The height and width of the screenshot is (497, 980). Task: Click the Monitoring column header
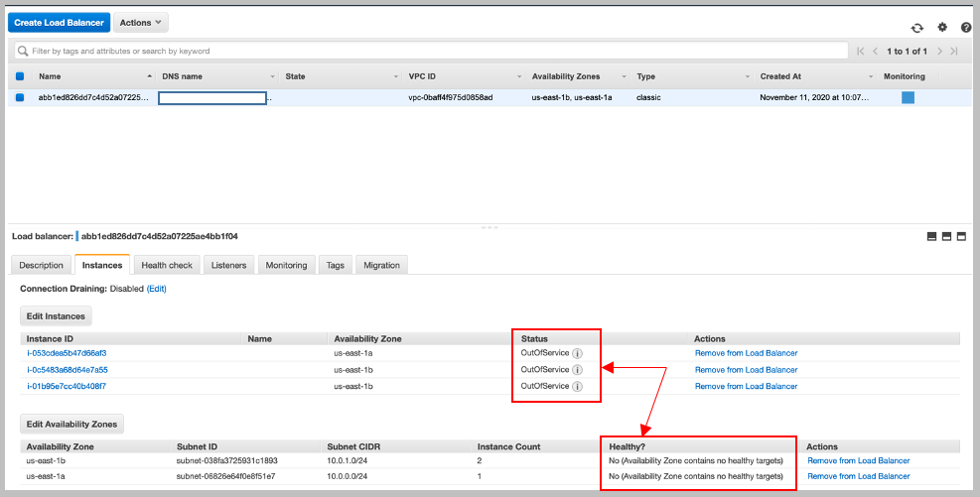pyautogui.click(x=904, y=76)
